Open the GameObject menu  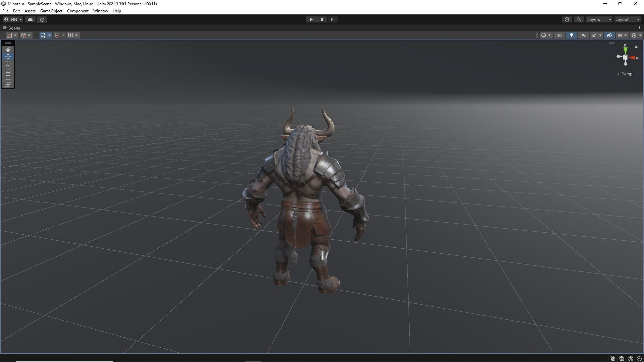(x=51, y=11)
